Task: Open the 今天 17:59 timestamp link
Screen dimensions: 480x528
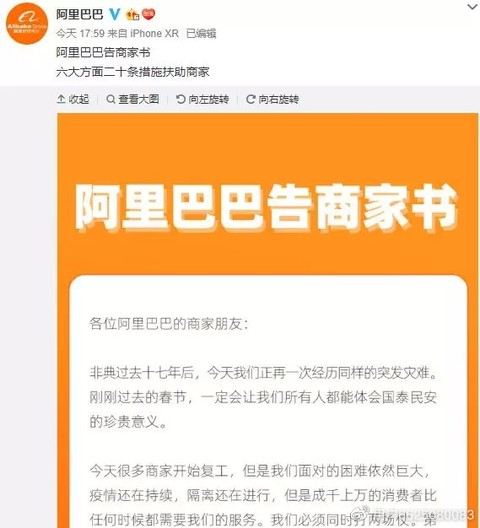Action: point(80,33)
